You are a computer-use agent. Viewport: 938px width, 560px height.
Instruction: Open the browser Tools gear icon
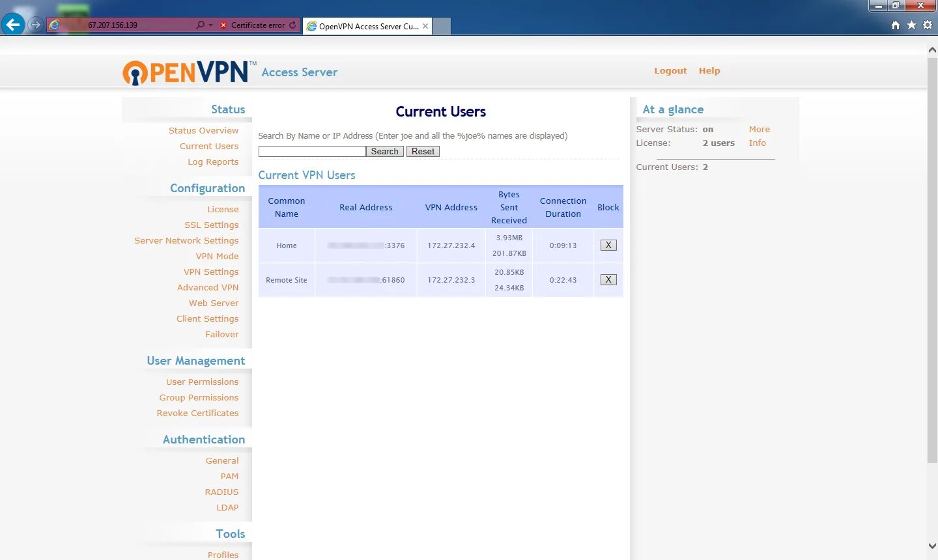[x=928, y=25]
